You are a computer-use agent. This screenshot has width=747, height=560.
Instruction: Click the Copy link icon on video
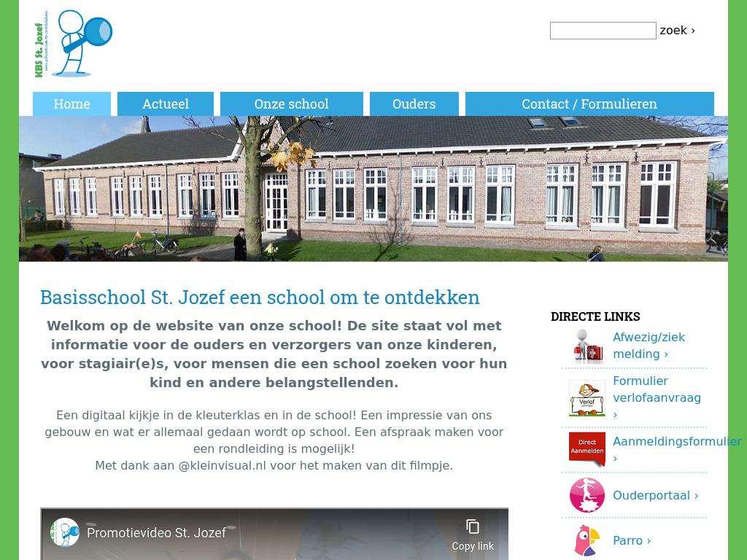click(473, 527)
